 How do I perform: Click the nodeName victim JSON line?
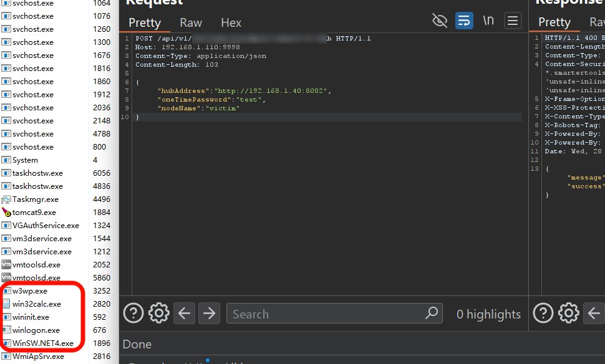pos(199,108)
